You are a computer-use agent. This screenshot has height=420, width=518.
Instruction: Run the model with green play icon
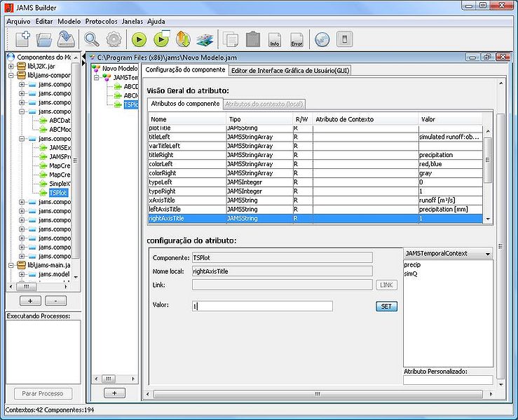pyautogui.click(x=139, y=39)
